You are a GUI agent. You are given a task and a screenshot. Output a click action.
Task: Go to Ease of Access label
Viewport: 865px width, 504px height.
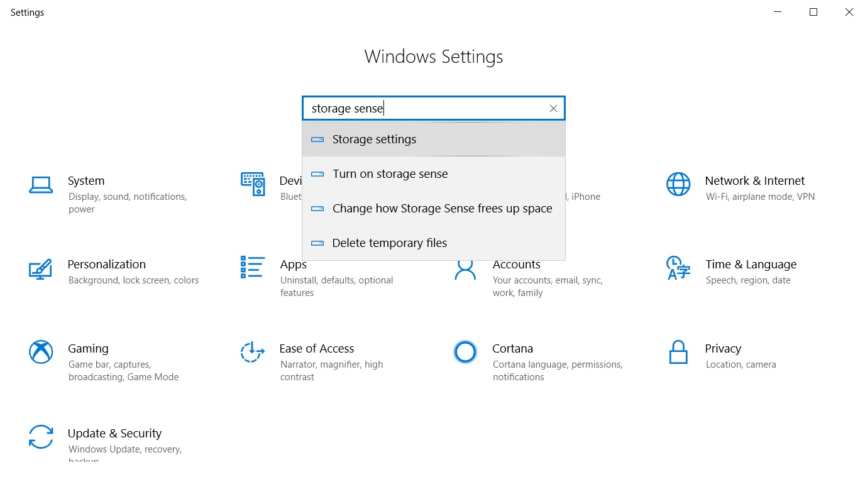coord(317,349)
